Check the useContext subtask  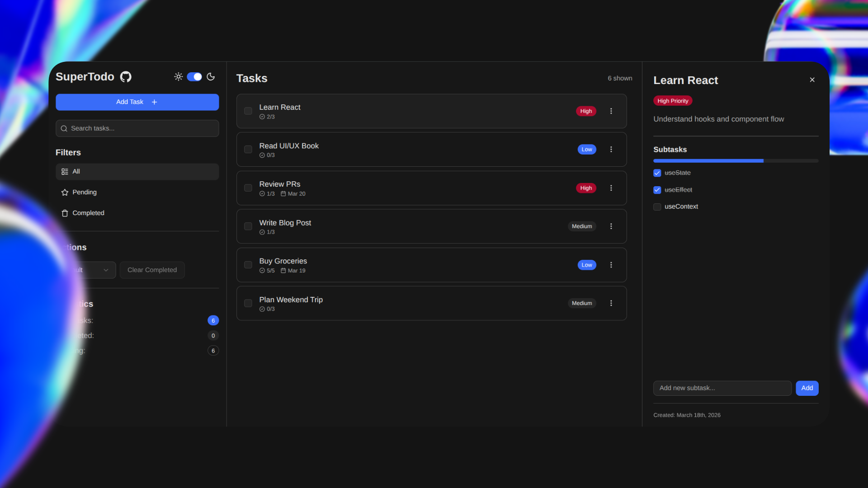pos(657,207)
